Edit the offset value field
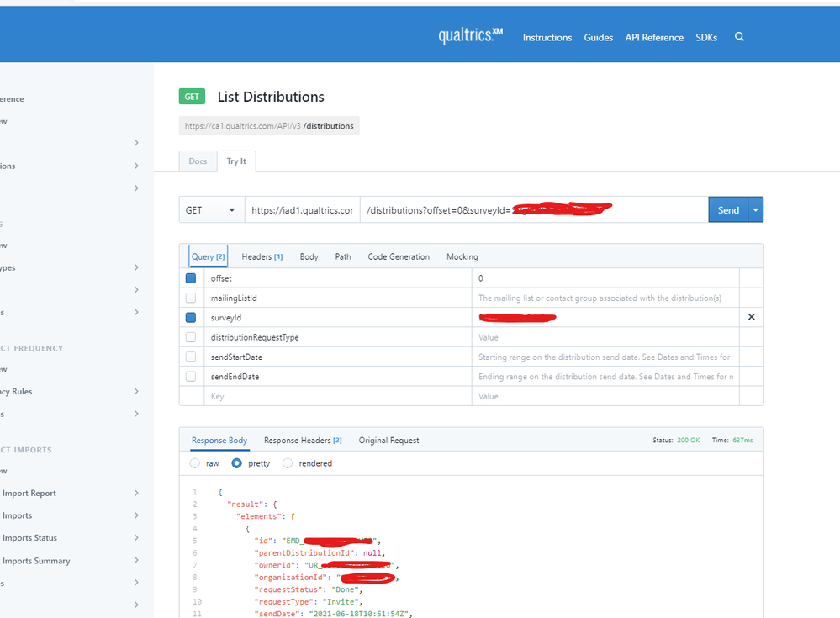840x618 pixels. click(x=605, y=278)
